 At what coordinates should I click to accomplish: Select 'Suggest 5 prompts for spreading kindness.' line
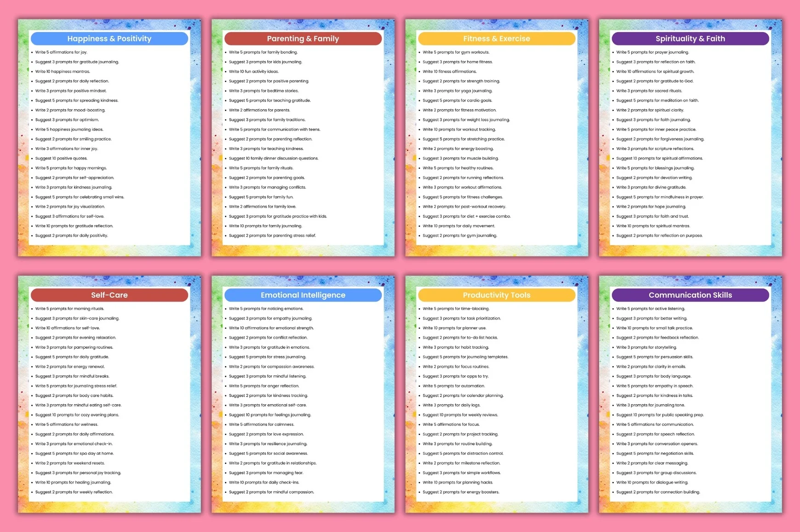(x=77, y=101)
